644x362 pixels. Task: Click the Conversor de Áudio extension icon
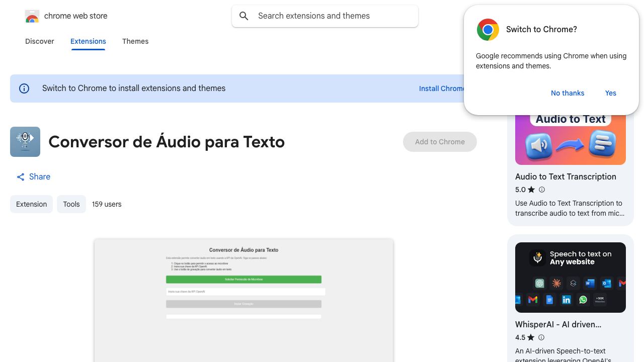[25, 142]
